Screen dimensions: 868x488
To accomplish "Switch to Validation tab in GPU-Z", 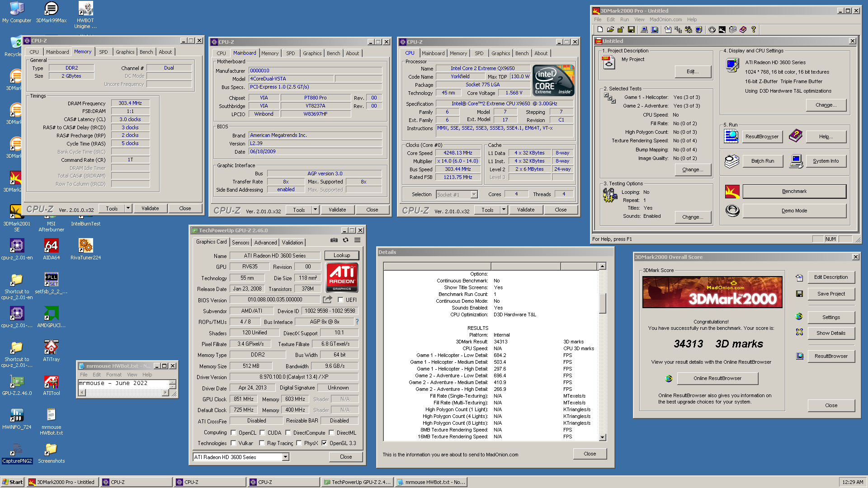I will coord(292,243).
